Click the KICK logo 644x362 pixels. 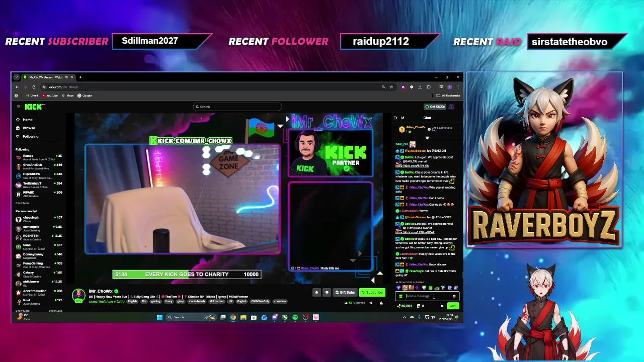pyautogui.click(x=34, y=107)
